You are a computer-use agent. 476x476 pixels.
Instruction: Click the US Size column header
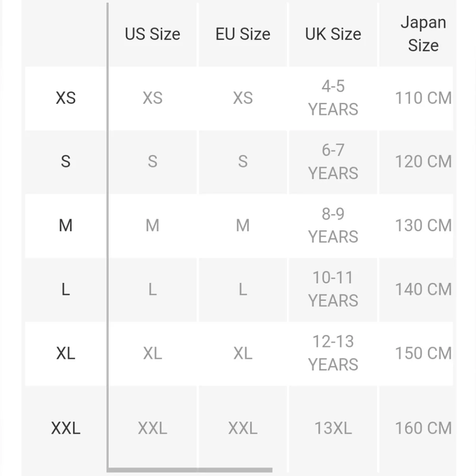click(152, 34)
